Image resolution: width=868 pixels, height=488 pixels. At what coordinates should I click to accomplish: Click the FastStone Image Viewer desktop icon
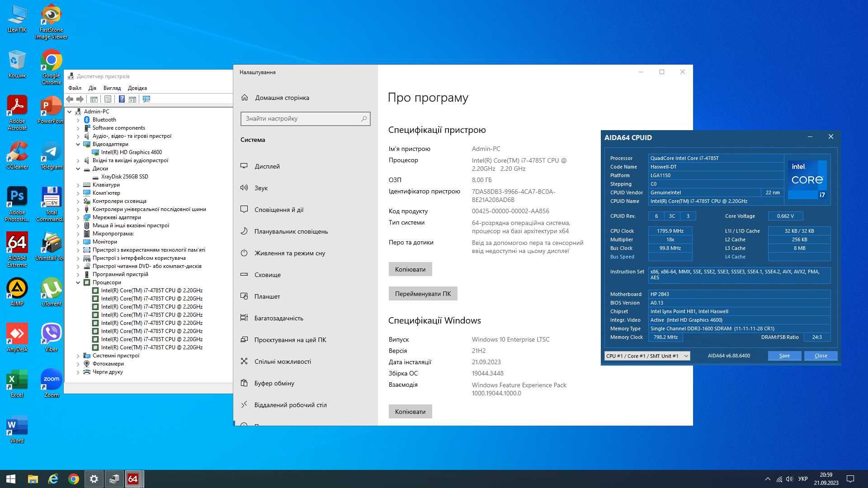click(51, 22)
